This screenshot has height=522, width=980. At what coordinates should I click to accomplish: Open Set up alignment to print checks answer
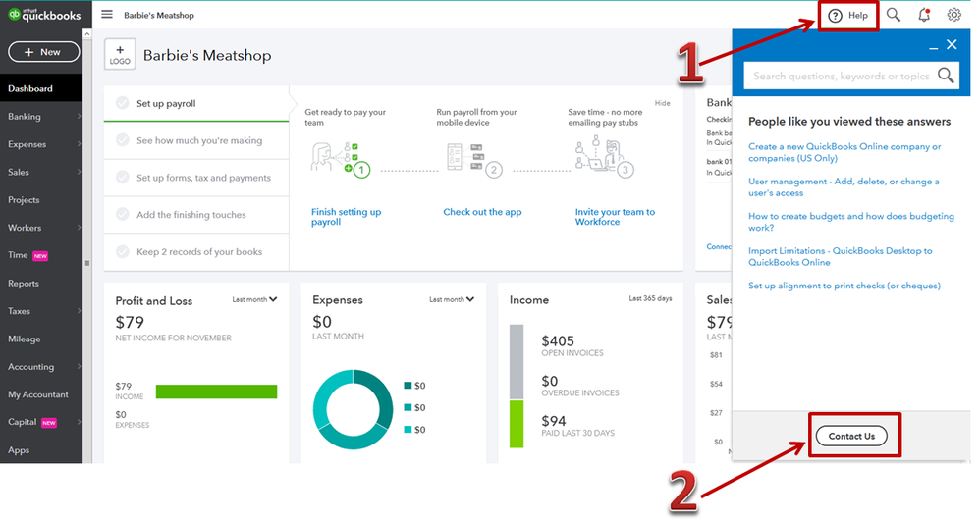[x=844, y=286]
